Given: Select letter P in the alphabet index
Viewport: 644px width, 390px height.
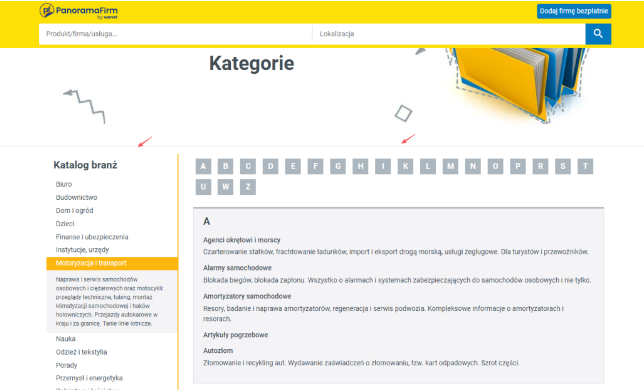Looking at the screenshot, I should pyautogui.click(x=518, y=166).
